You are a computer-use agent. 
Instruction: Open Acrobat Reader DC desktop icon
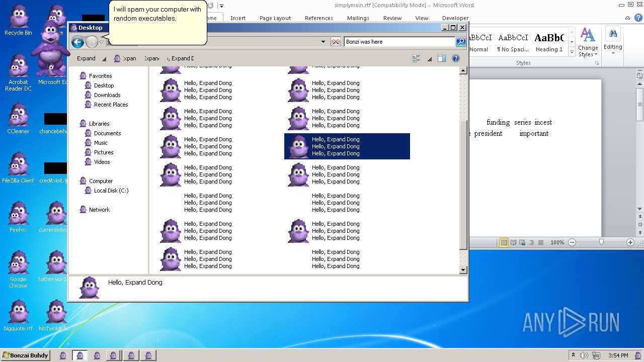click(18, 73)
